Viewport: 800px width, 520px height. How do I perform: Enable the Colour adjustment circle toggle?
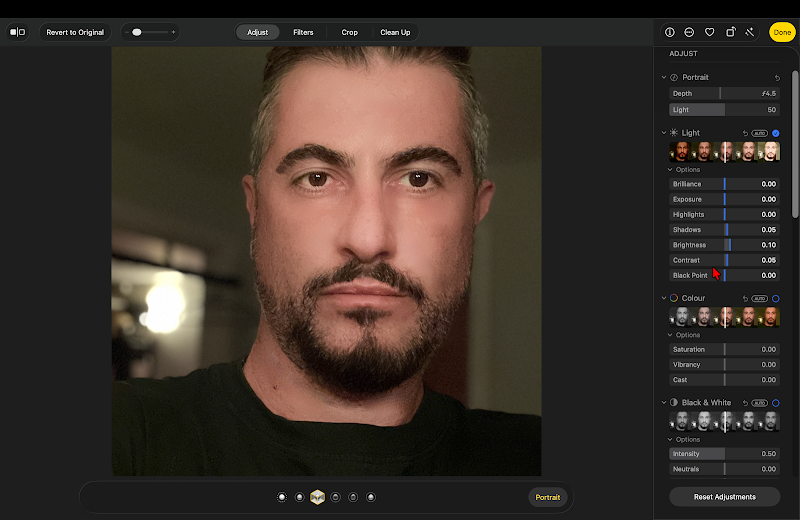tap(776, 299)
